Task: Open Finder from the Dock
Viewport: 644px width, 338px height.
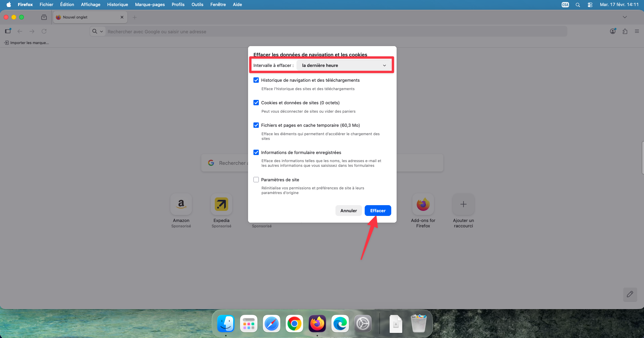Action: tap(226, 324)
